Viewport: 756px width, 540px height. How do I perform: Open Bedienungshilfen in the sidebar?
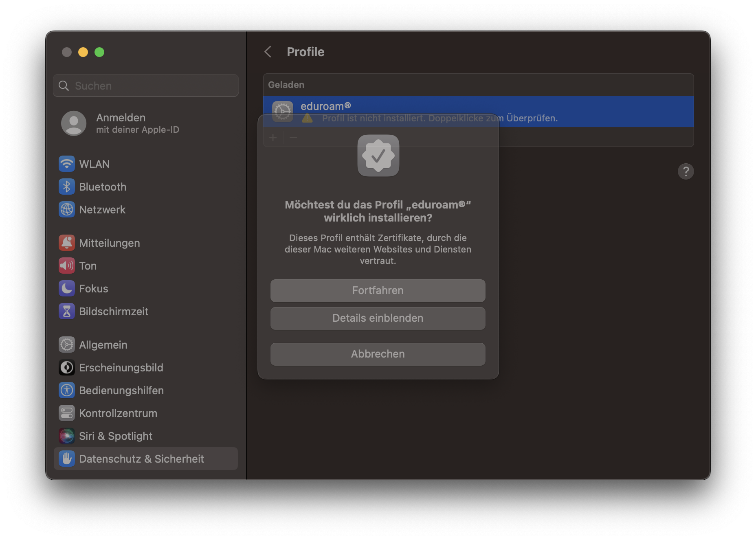pos(121,391)
